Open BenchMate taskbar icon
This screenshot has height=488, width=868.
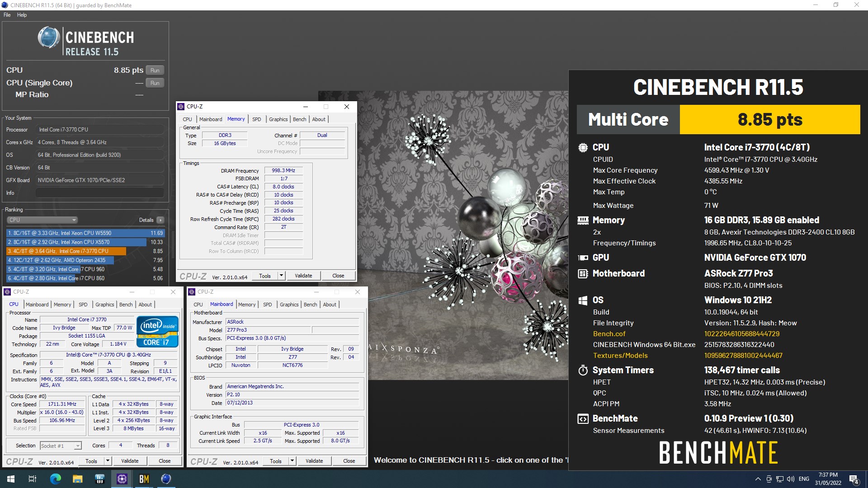click(x=144, y=479)
